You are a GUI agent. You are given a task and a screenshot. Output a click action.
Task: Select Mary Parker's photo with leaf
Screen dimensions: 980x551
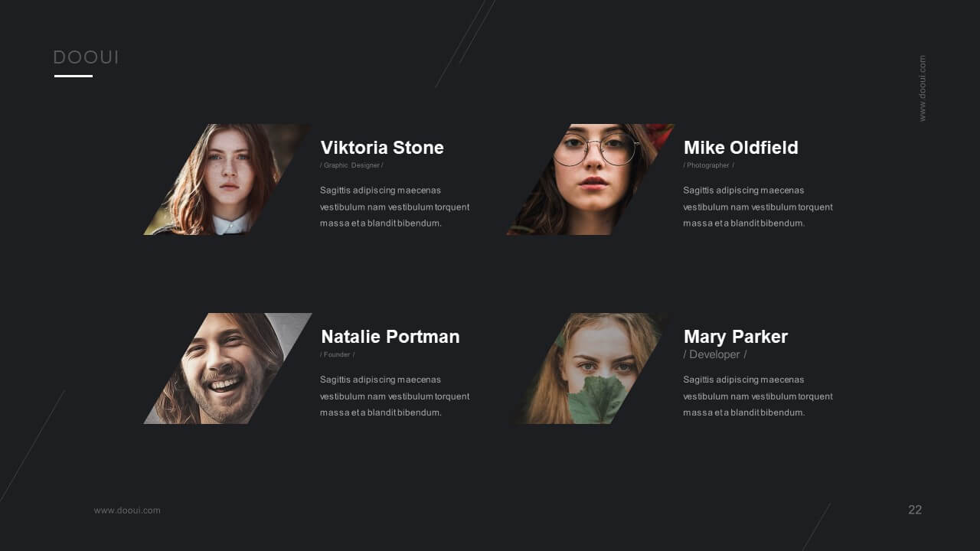coord(590,368)
